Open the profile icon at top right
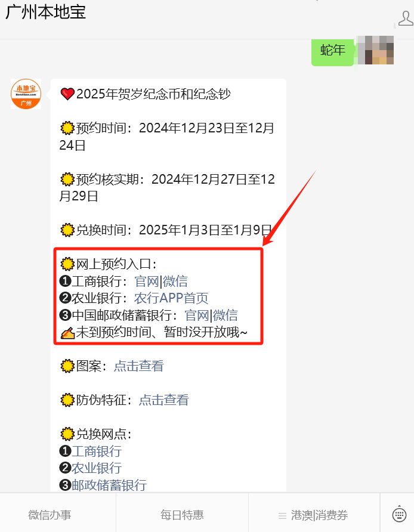414x532 pixels. pos(406,18)
